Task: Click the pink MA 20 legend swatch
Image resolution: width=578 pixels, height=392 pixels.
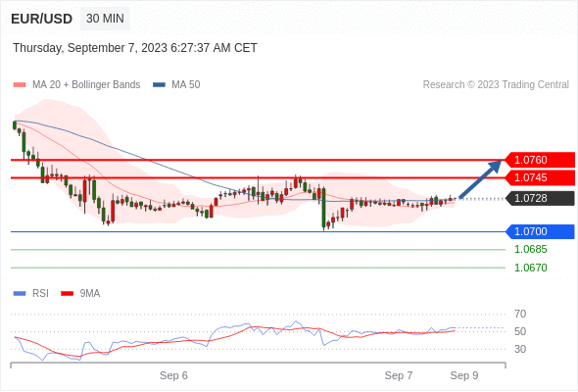Action: [20, 85]
